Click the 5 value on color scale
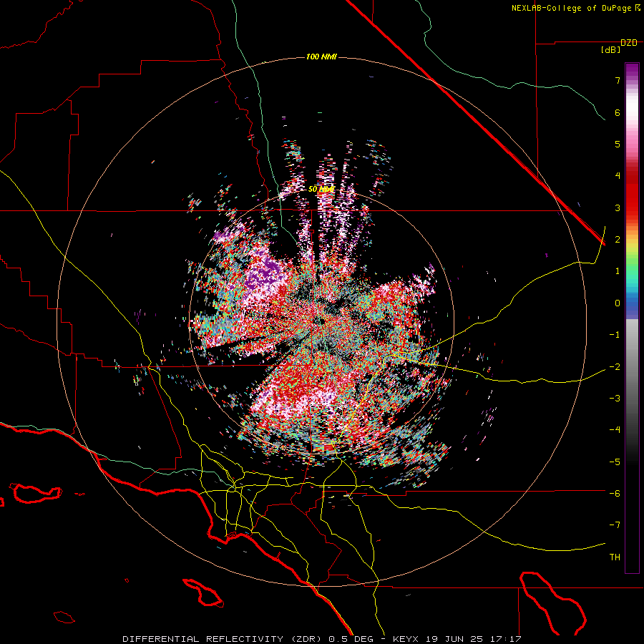 (618, 144)
